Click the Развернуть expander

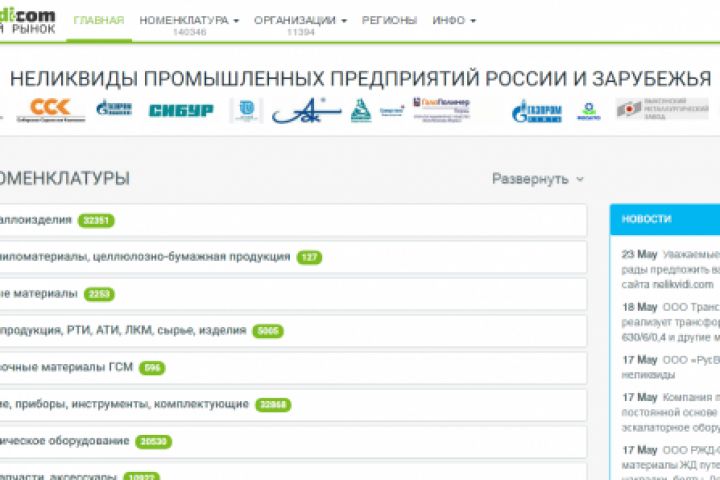(x=538, y=179)
